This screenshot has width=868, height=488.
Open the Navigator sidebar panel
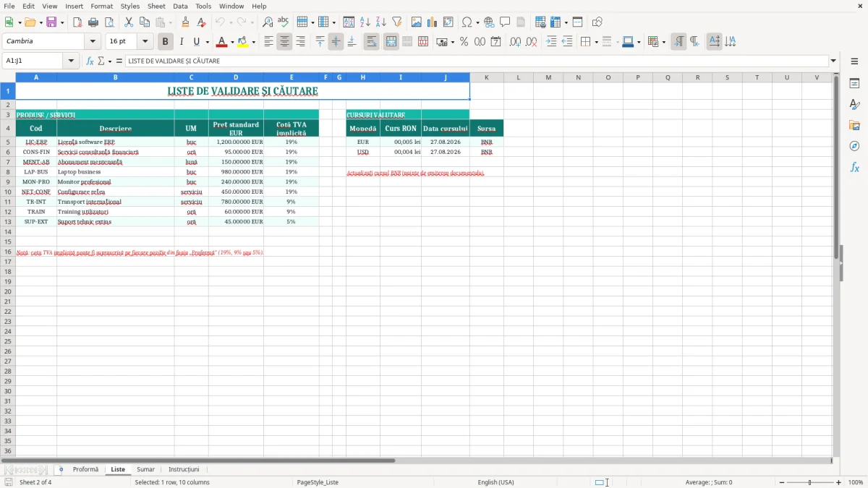(x=854, y=146)
